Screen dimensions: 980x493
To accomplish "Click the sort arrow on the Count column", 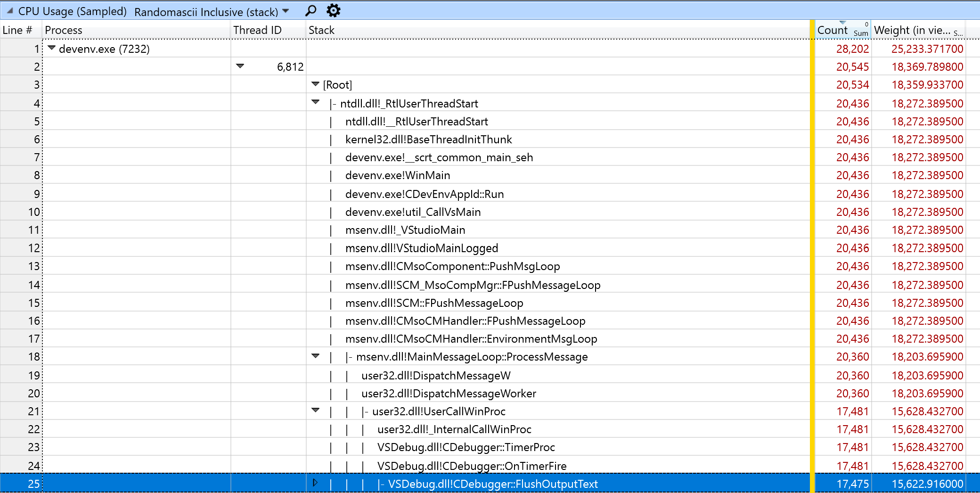I will coord(843,23).
